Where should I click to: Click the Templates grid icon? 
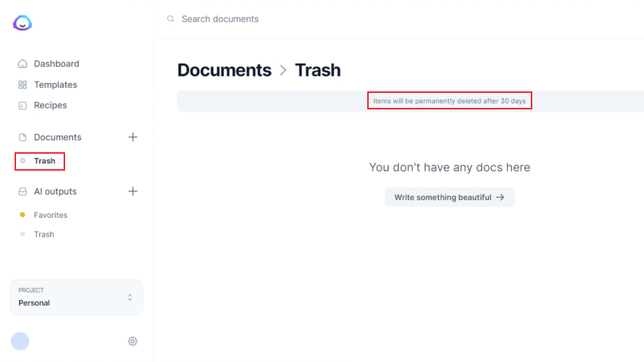tap(22, 85)
